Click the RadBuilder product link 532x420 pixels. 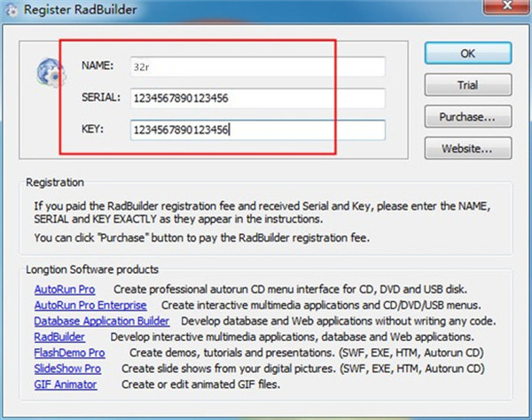59,337
